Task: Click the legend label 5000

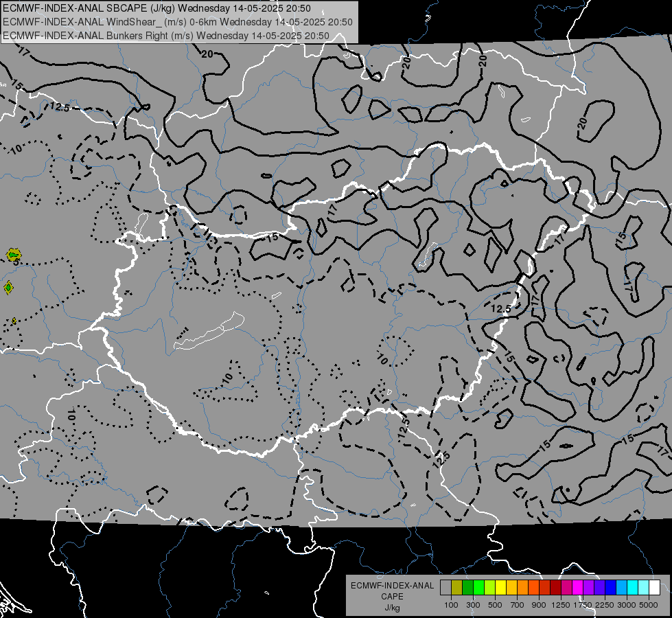Action: coord(649,605)
